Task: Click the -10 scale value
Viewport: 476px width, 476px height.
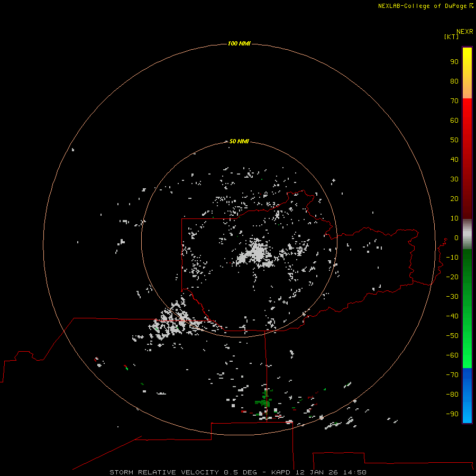Action: point(452,258)
